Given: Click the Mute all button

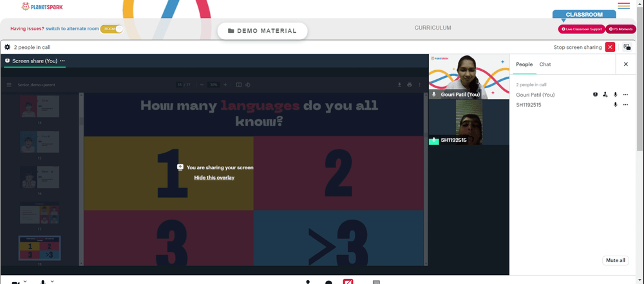Looking at the screenshot, I should tap(615, 260).
